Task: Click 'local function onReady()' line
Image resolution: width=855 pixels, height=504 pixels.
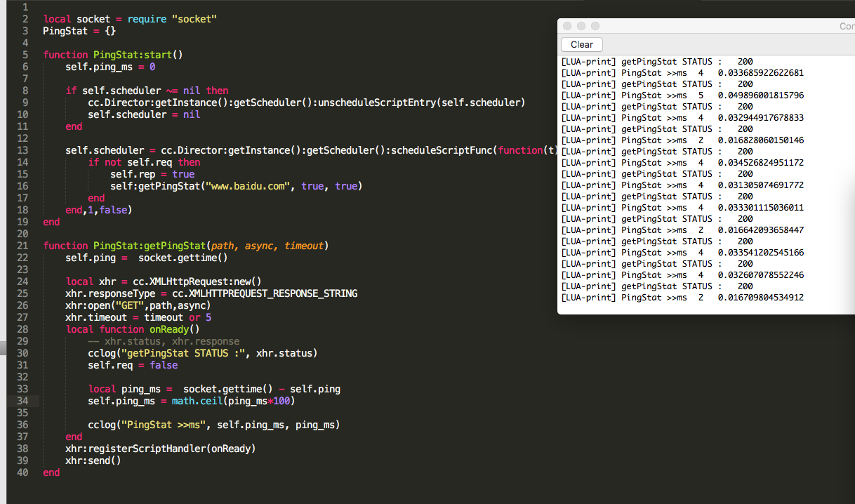Action: pos(133,329)
